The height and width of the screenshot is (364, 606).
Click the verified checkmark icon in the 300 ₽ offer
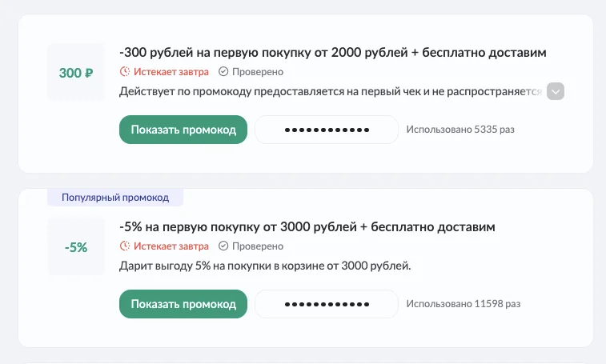[x=223, y=72]
